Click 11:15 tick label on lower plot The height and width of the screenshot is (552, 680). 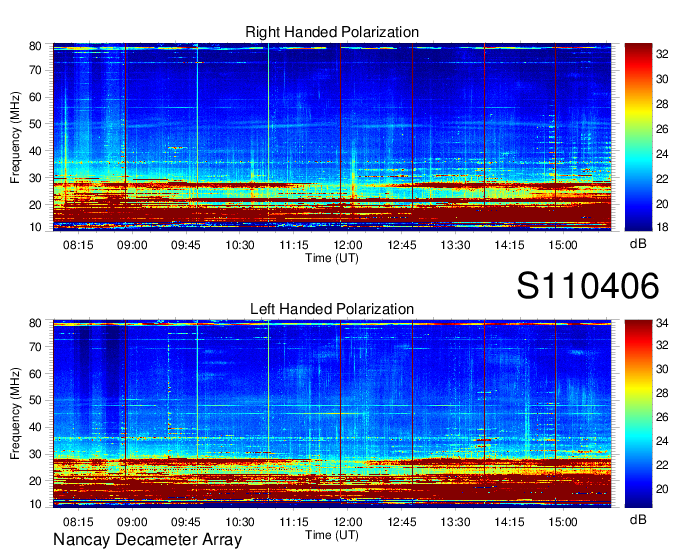294,522
